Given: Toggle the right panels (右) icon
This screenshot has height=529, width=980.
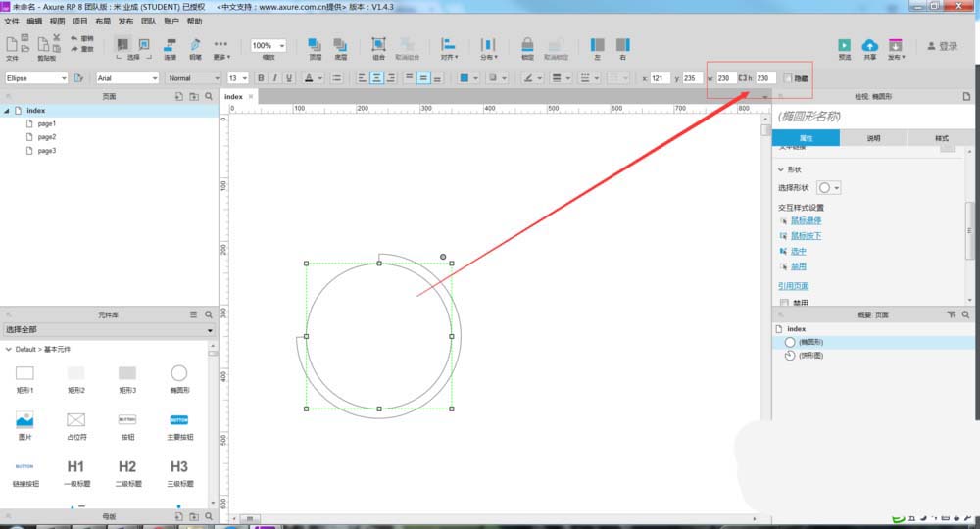Looking at the screenshot, I should tap(623, 44).
